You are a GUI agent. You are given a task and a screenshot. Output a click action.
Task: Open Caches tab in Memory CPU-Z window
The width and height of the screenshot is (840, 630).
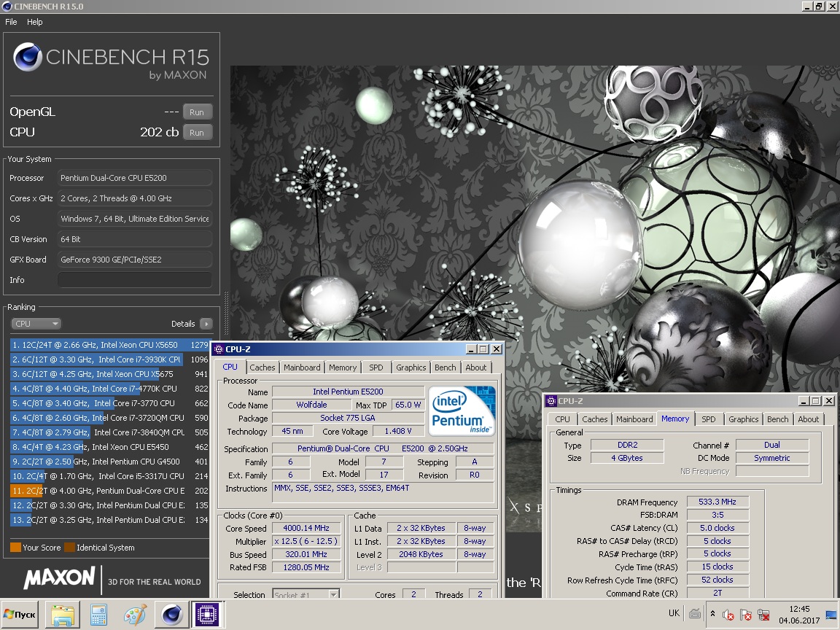click(x=595, y=419)
